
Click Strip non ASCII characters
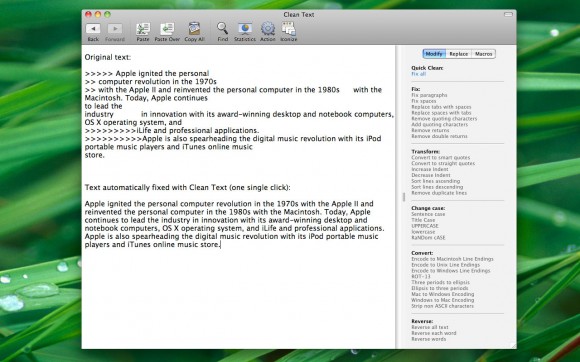pos(442,306)
